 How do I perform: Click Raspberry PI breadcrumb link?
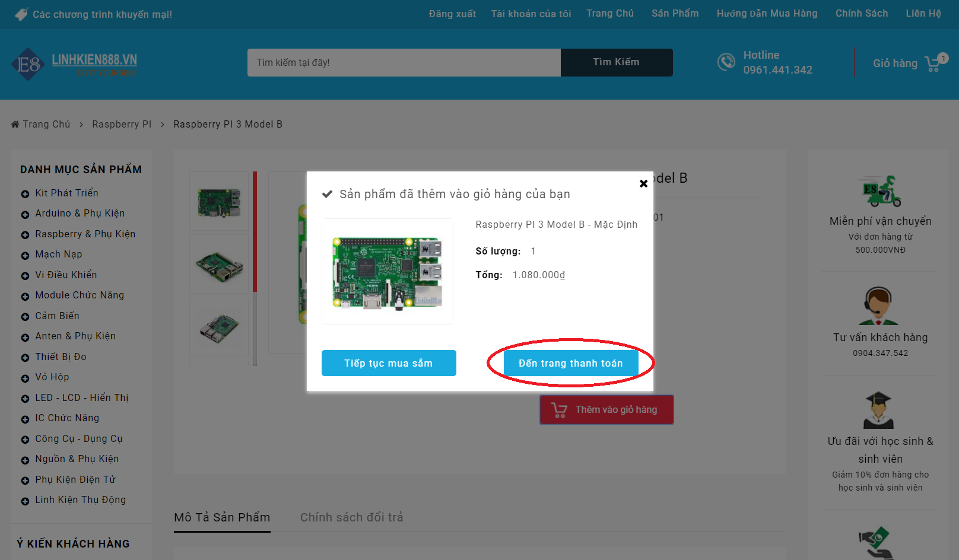click(122, 125)
